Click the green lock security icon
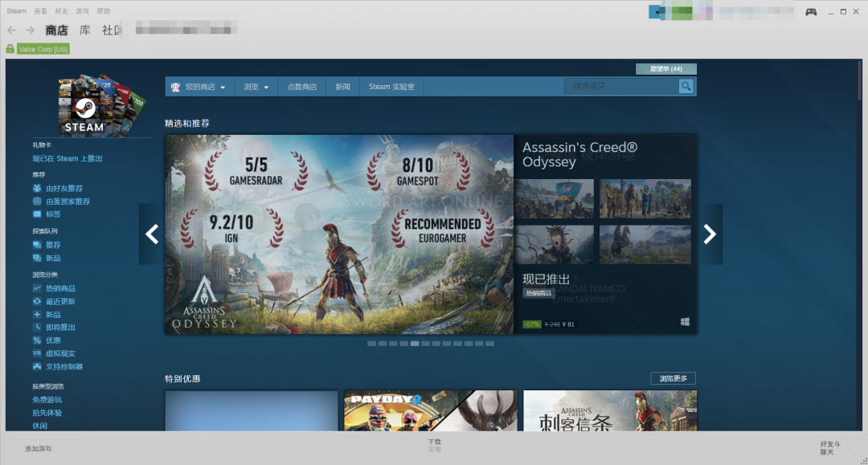This screenshot has height=465, width=868. point(10,49)
